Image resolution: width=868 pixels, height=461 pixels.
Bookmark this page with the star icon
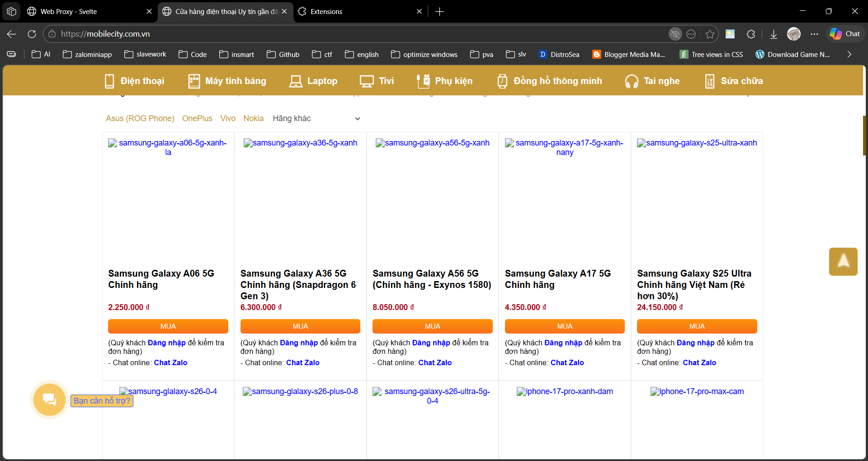(x=710, y=34)
